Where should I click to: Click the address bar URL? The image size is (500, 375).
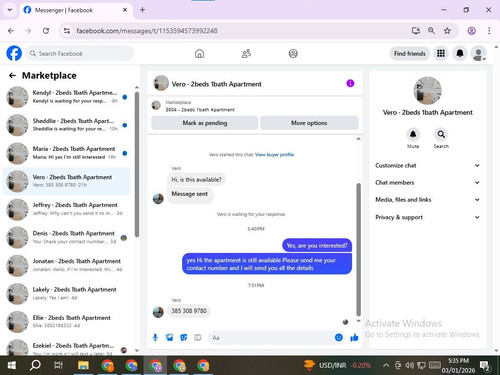pyautogui.click(x=147, y=31)
